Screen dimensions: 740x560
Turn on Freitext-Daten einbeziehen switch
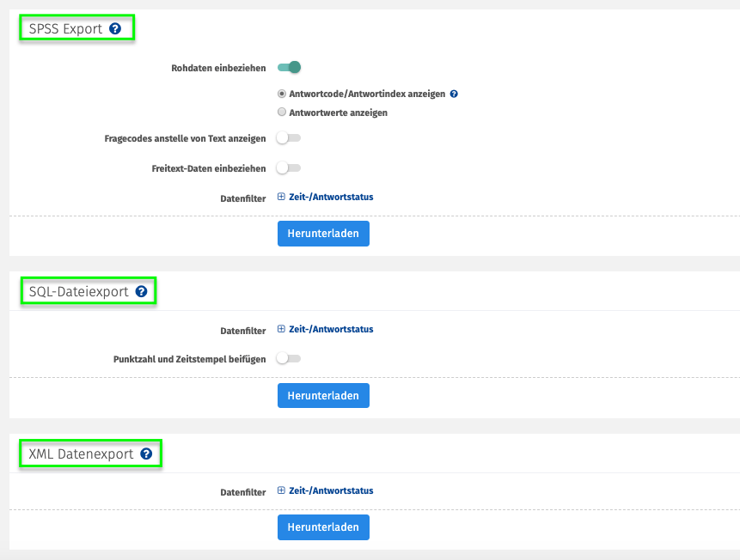[x=289, y=168]
